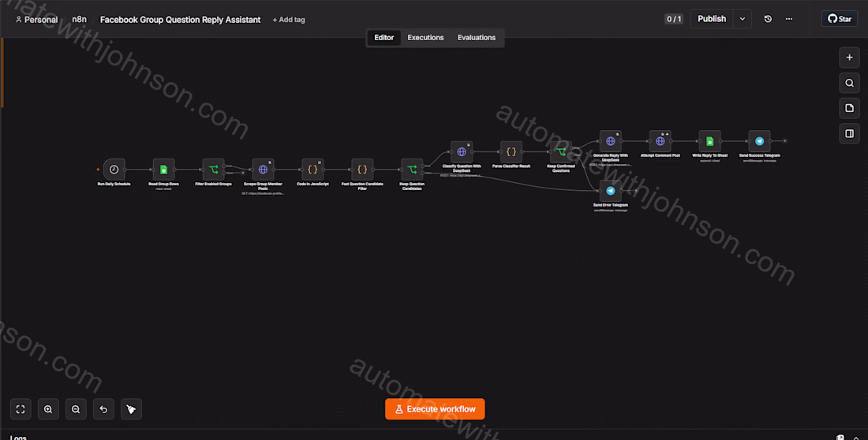
Task: Select the Code in JavaScript node
Action: click(x=312, y=170)
